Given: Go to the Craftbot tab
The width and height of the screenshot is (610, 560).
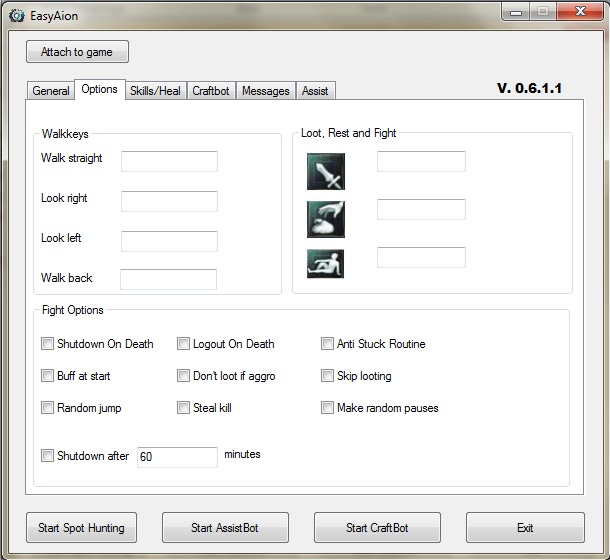Looking at the screenshot, I should 210,91.
